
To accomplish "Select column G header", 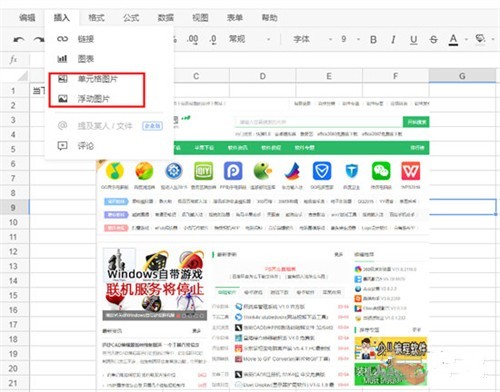I will 462,76.
